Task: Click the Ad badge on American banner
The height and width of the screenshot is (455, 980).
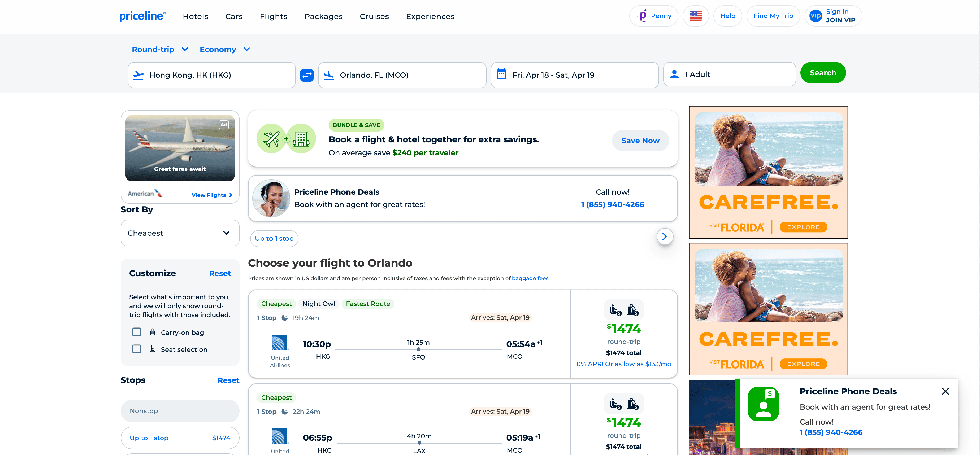Action: pyautogui.click(x=224, y=125)
